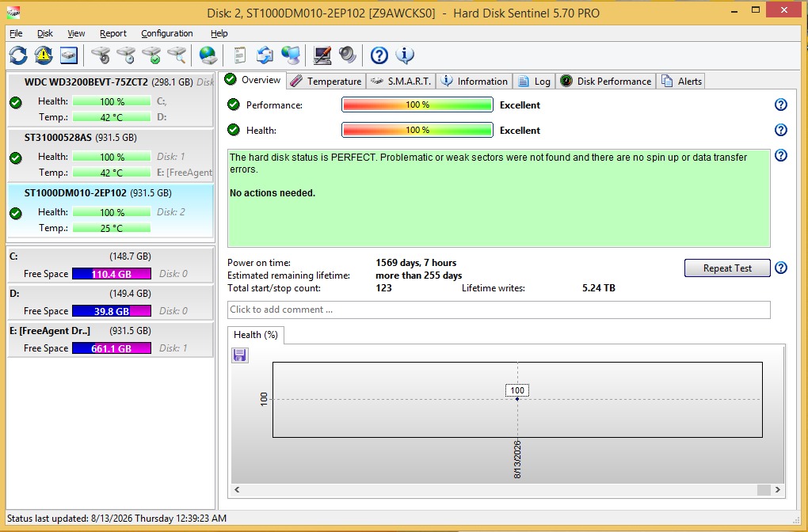Open the computer with screwdriver configuration icon
This screenshot has height=532, width=808.
(x=322, y=55)
